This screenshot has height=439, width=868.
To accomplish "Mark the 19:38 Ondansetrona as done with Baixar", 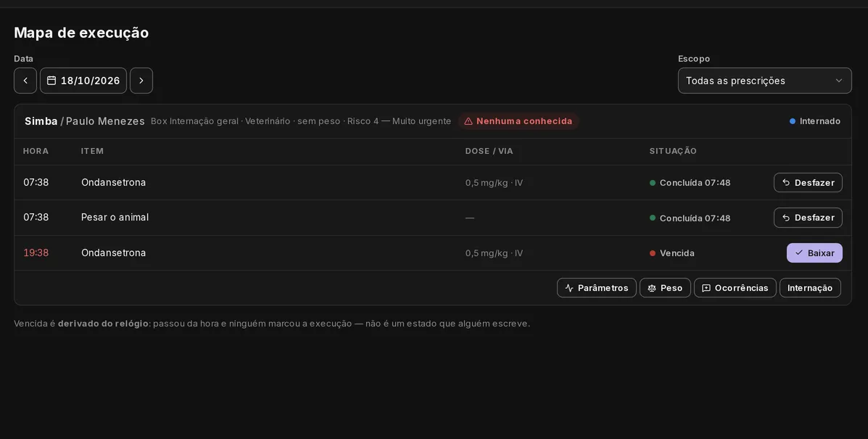I will coord(814,253).
